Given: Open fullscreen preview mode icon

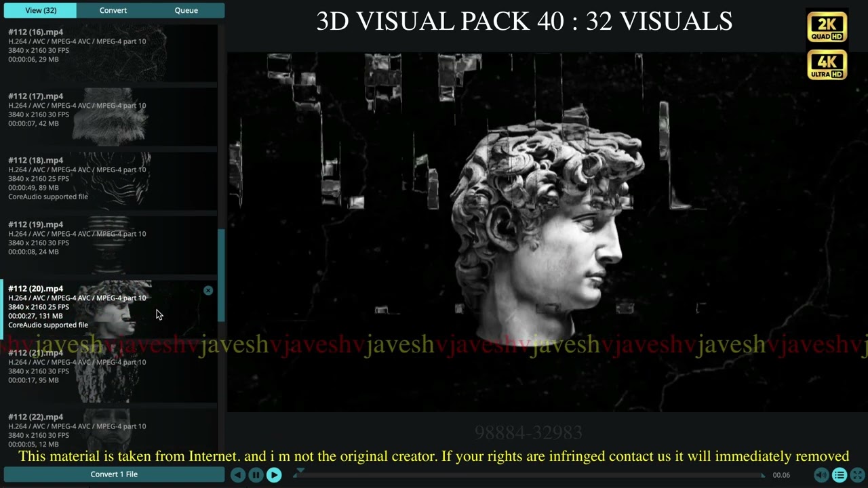Looking at the screenshot, I should coord(857,475).
